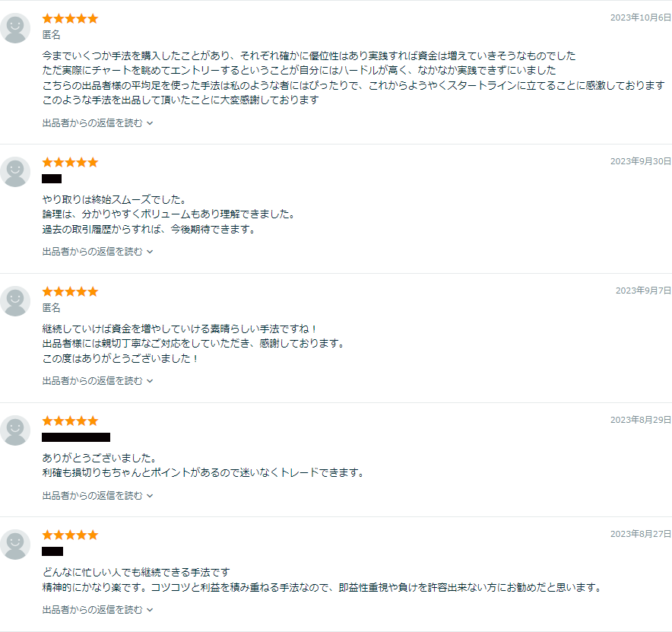Click avatar icon of August 29, 2023 review
The height and width of the screenshot is (632, 672).
(x=15, y=430)
